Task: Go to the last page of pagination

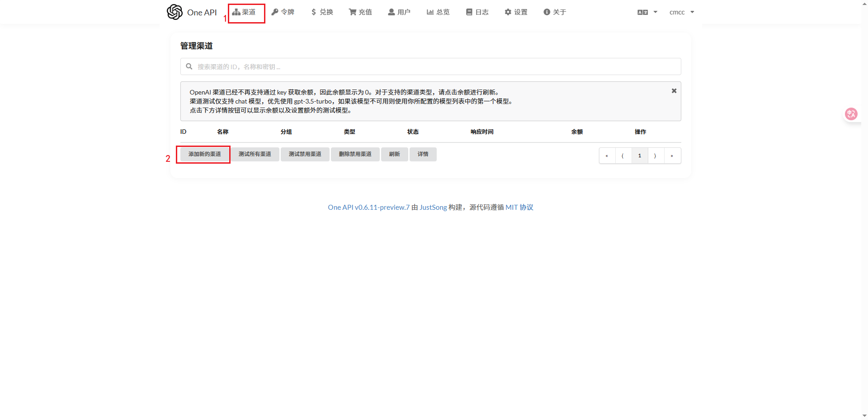Action: point(672,156)
